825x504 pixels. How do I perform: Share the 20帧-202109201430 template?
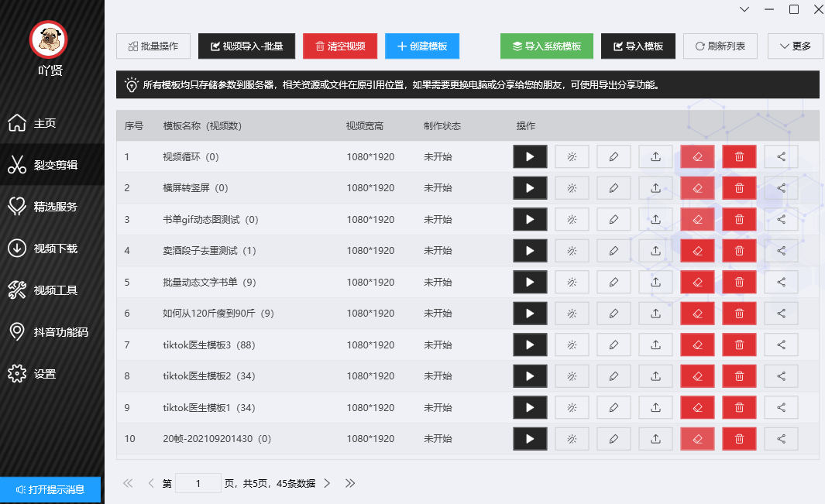point(782,439)
